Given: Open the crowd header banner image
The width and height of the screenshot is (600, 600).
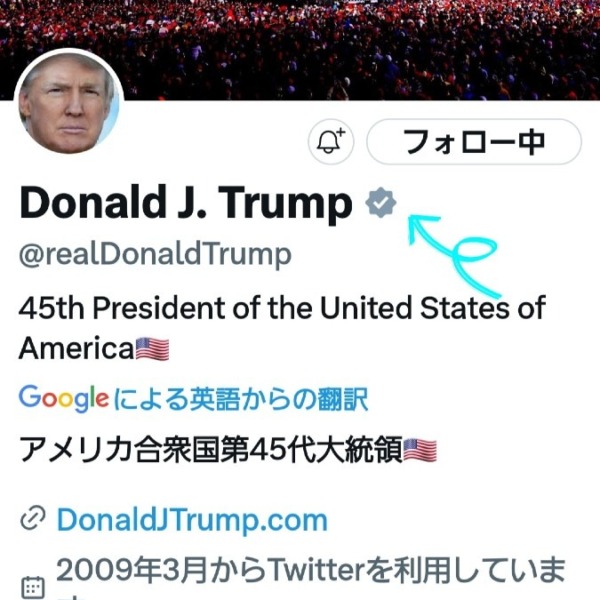Looking at the screenshot, I should coord(300,50).
